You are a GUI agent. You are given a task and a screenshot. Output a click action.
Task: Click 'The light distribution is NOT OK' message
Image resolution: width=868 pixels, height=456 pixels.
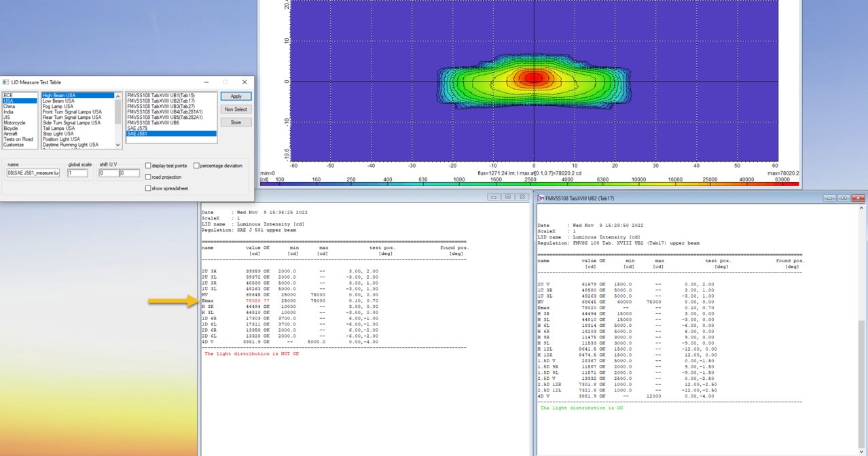[x=251, y=353]
